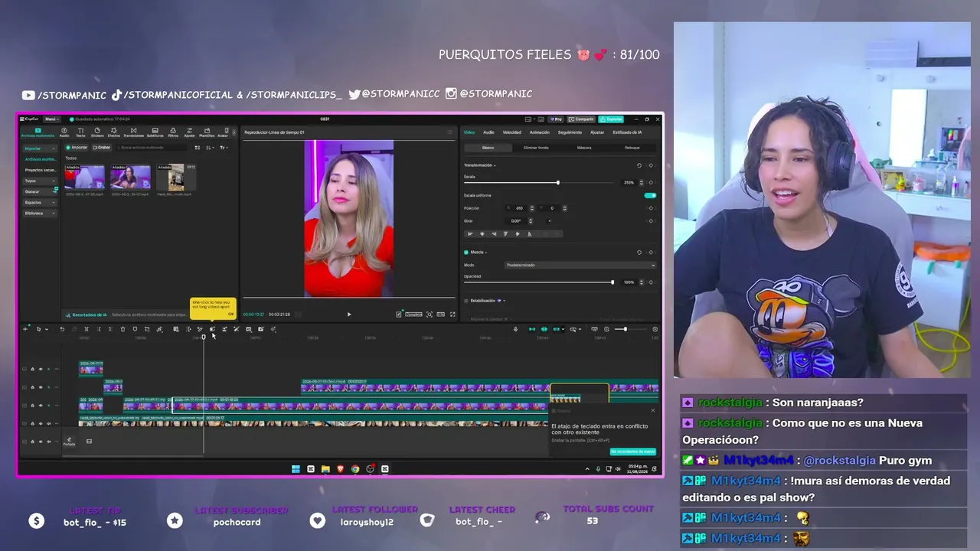Click the Compartir button

point(582,119)
